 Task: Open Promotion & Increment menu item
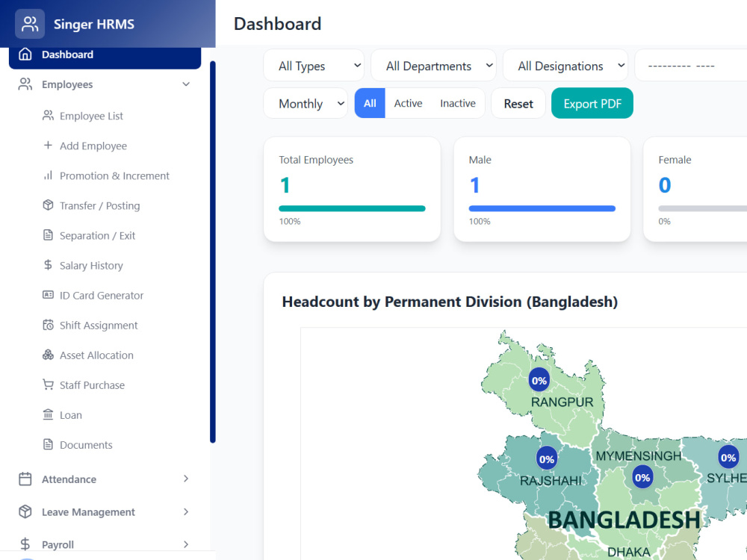[x=114, y=175]
